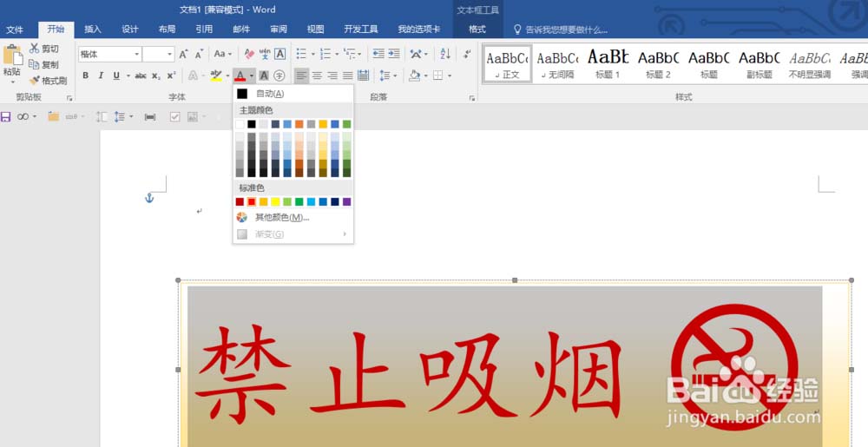The height and width of the screenshot is (447, 868).
Task: Click the Distributed alignment icon
Action: (363, 76)
